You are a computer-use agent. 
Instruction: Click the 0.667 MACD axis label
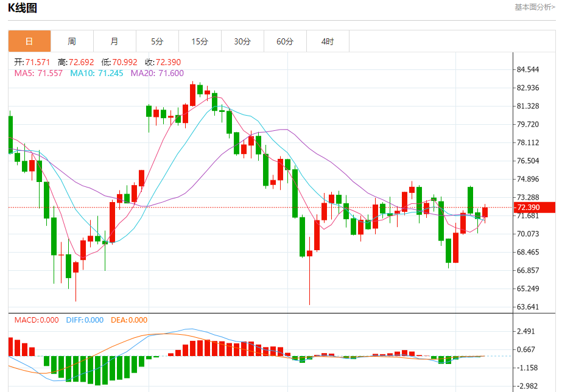click(526, 350)
